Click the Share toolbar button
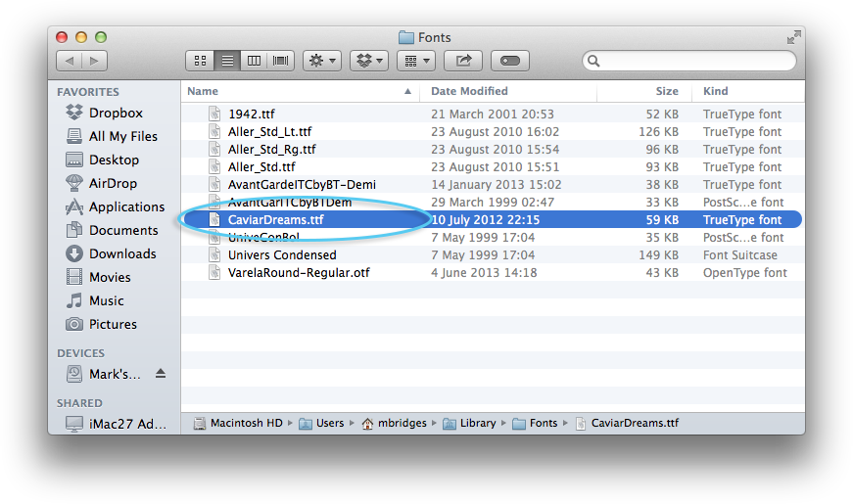853x504 pixels. 463,61
